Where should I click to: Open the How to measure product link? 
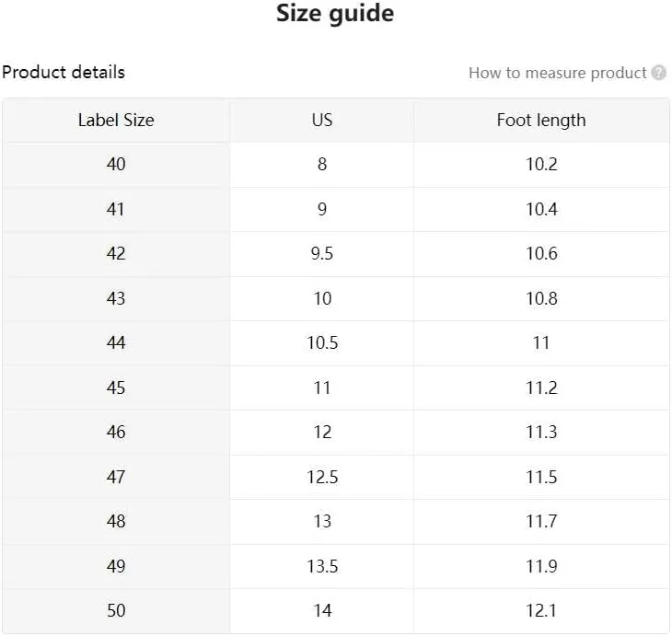coord(557,73)
